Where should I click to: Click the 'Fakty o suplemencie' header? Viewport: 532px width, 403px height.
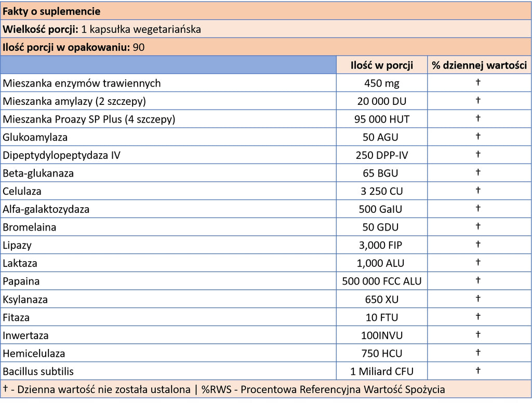[x=265, y=11]
